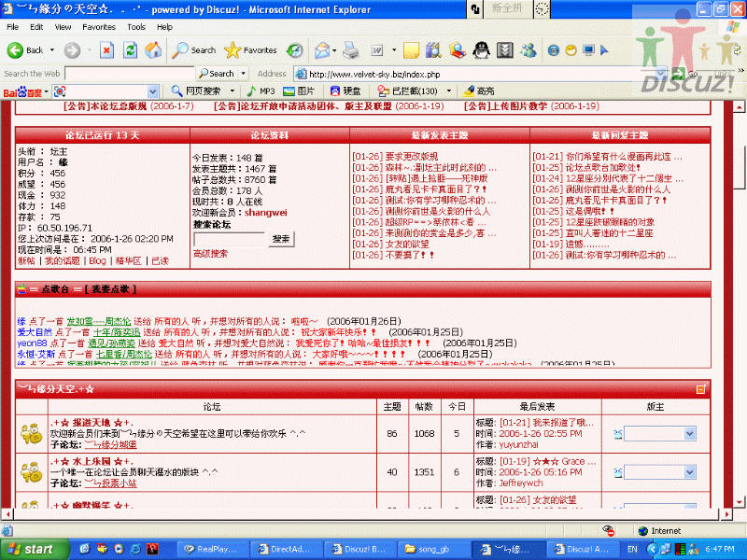Collapse the 缘分天空 forum category icon

[701, 389]
